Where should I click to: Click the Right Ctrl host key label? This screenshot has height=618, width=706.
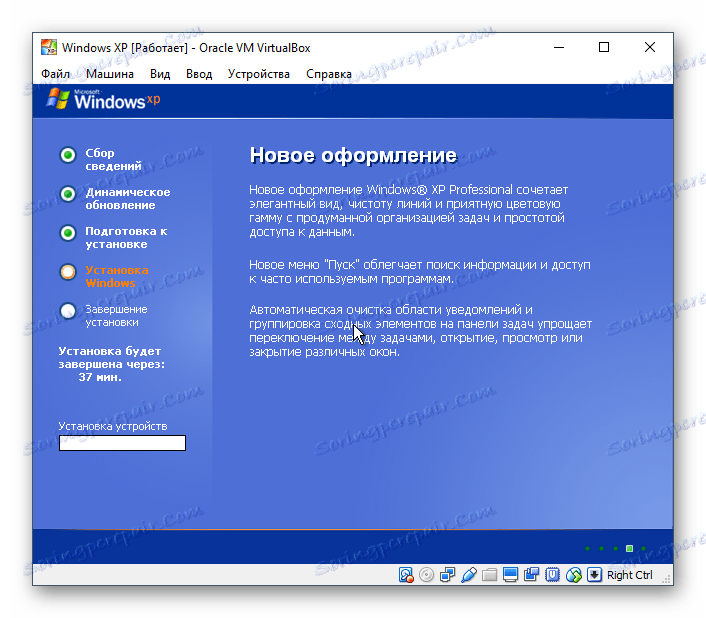click(629, 575)
